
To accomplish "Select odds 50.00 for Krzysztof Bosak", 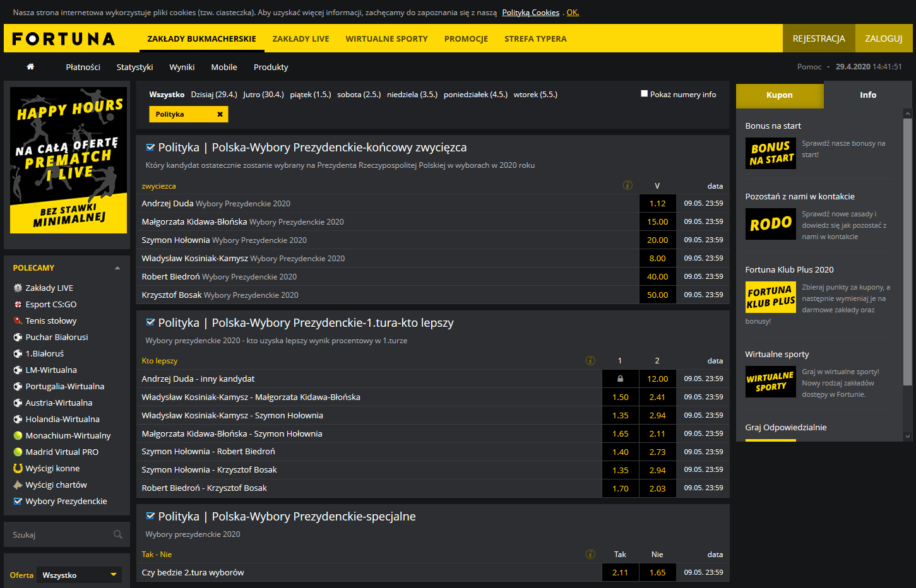I will coord(657,295).
